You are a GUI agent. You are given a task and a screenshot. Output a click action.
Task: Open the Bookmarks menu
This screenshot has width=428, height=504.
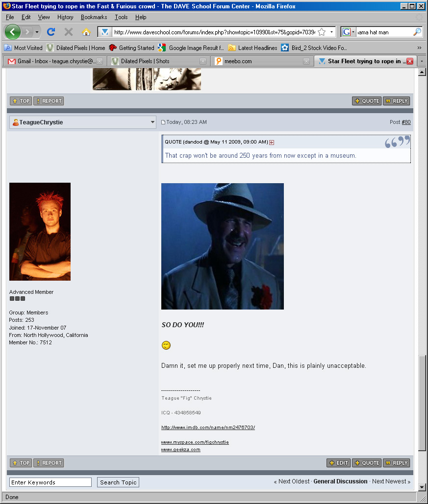click(x=94, y=17)
